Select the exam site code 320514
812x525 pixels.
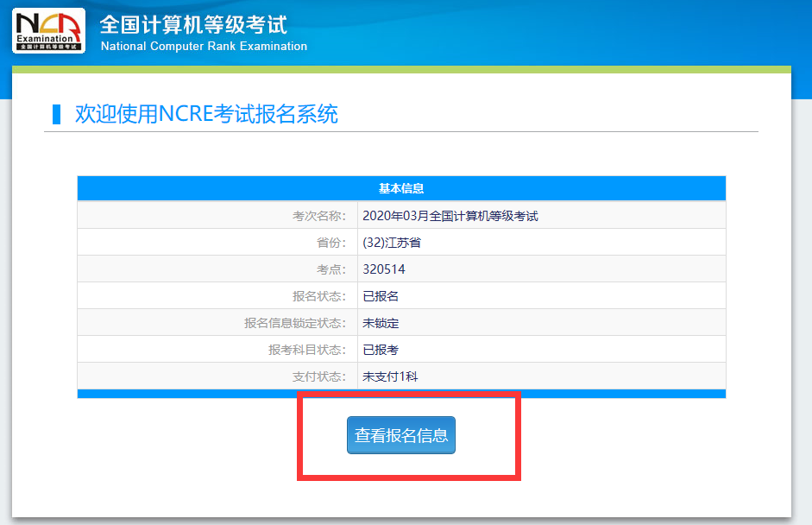coord(384,269)
